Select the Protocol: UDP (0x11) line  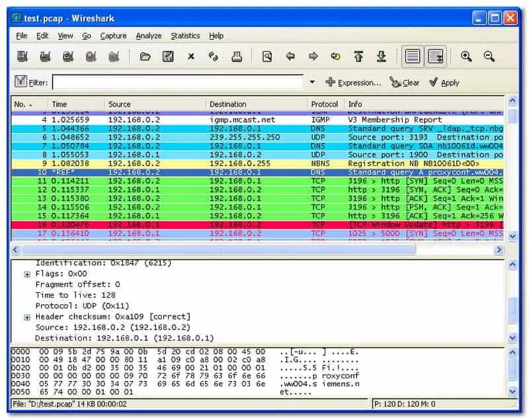(x=82, y=306)
